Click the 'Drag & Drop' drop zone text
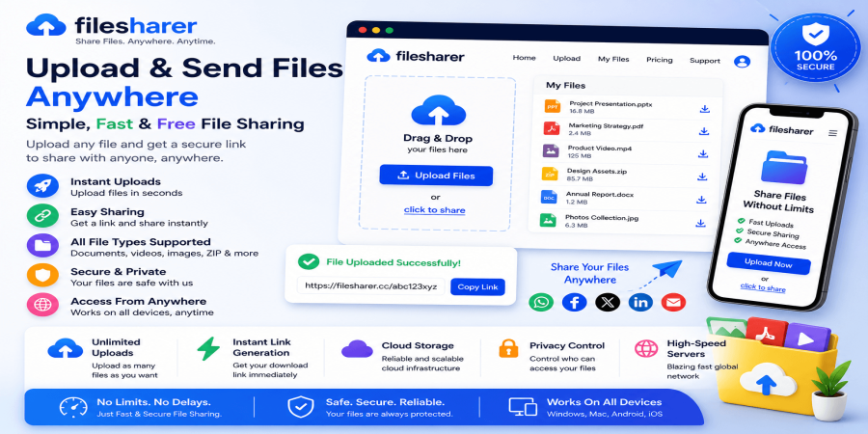Viewport: 868px width, 434px height. [x=437, y=138]
